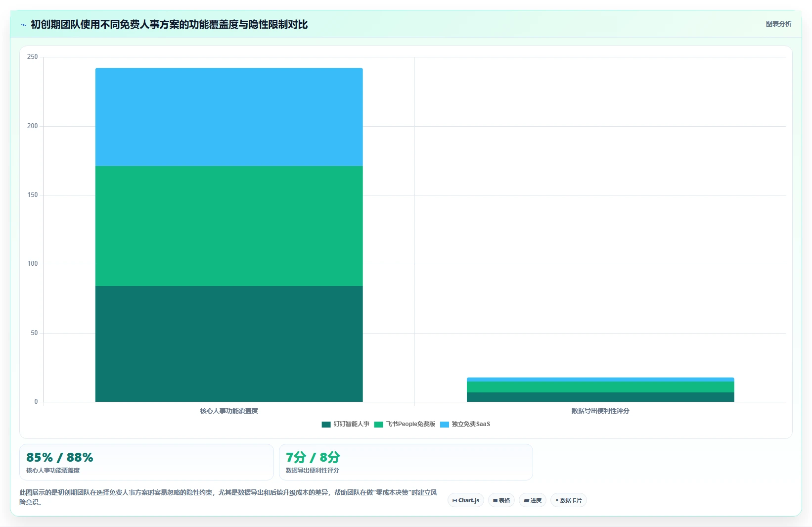Click the y-axis tick label 200
The width and height of the screenshot is (812, 527).
tap(33, 126)
